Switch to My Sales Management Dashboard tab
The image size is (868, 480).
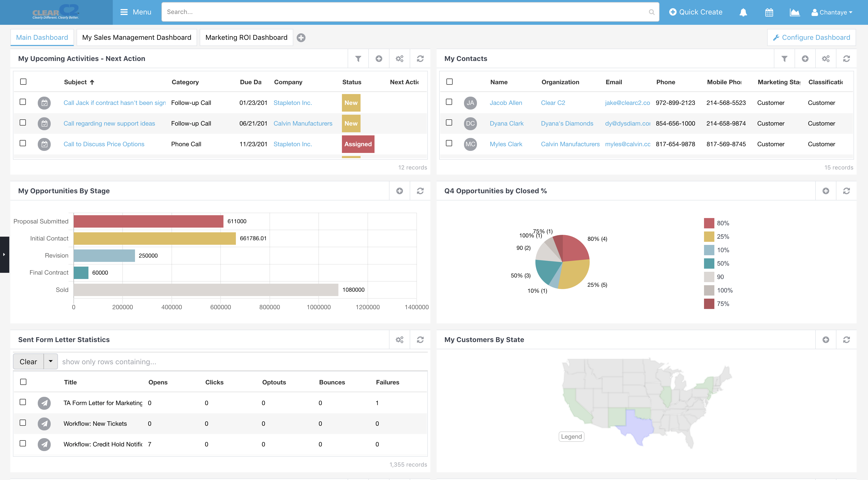[x=137, y=37]
